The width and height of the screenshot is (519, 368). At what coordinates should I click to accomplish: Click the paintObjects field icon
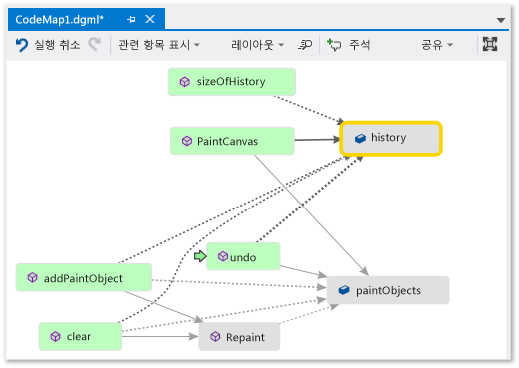(344, 290)
